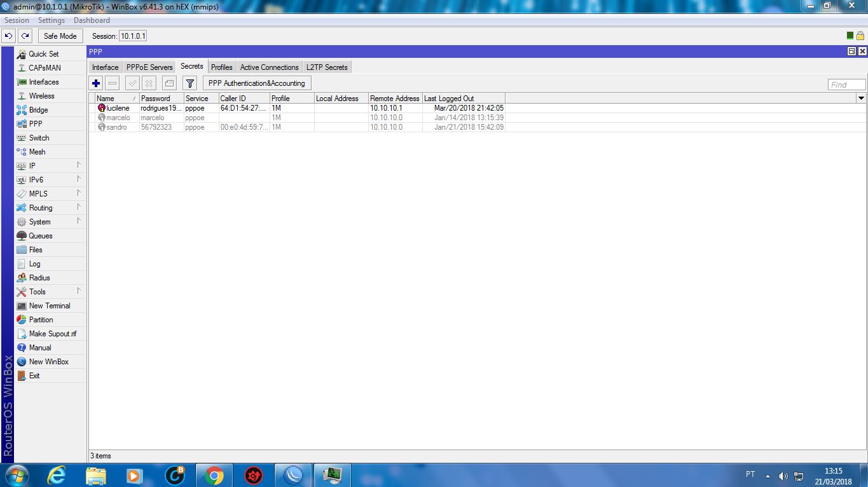Click Make Supout.rif in sidebar

pos(50,334)
